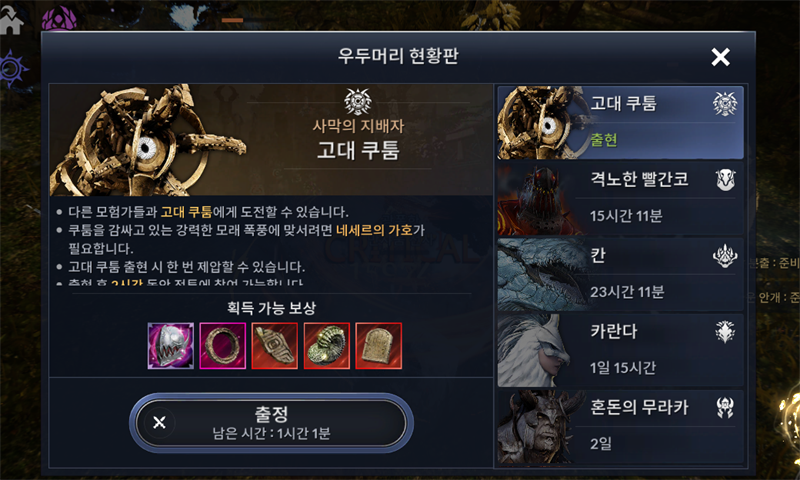
Task: Close the 우두머리 현황판 window
Action: click(x=720, y=57)
